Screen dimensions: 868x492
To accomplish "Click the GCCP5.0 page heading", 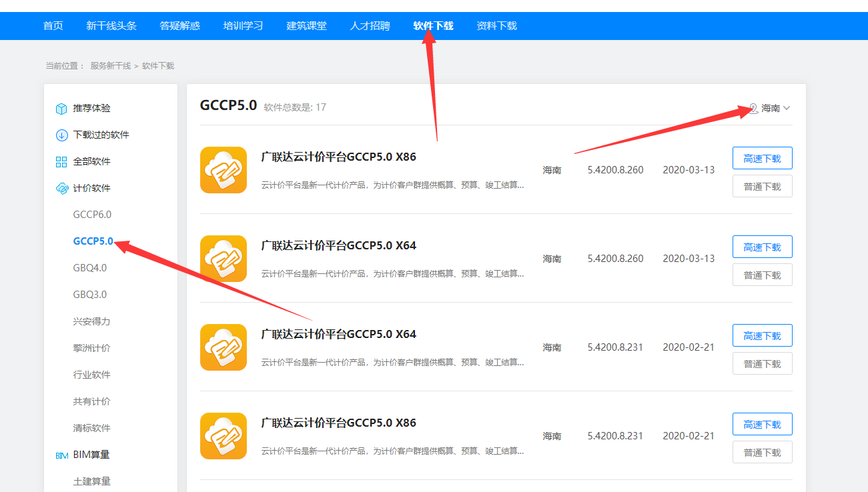I will point(228,105).
